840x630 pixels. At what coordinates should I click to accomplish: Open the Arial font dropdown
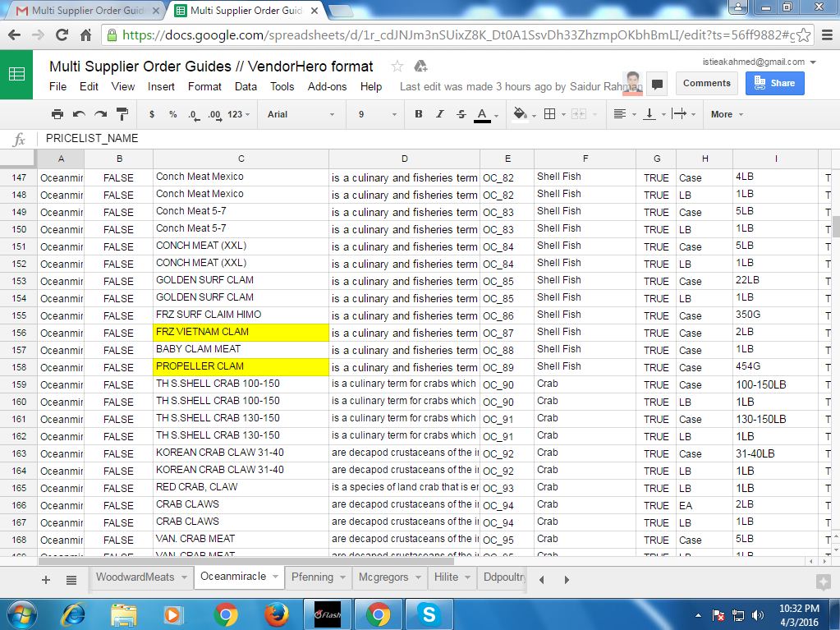(x=301, y=114)
